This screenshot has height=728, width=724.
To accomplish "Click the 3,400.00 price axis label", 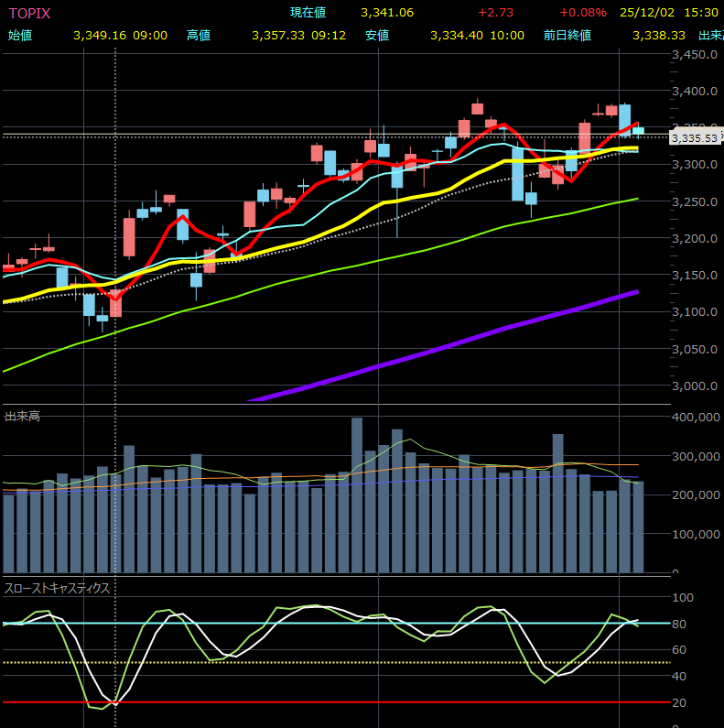I will (693, 92).
